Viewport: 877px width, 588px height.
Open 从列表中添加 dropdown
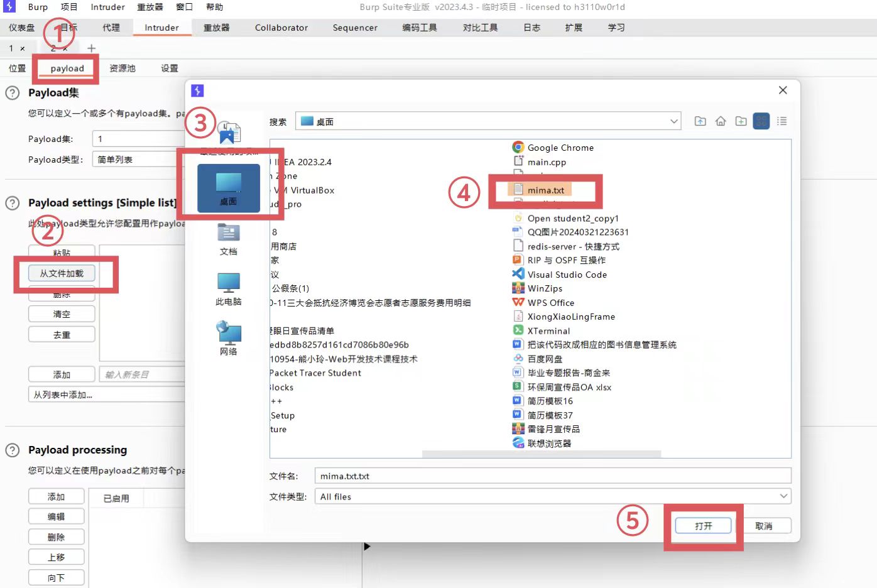click(x=107, y=395)
